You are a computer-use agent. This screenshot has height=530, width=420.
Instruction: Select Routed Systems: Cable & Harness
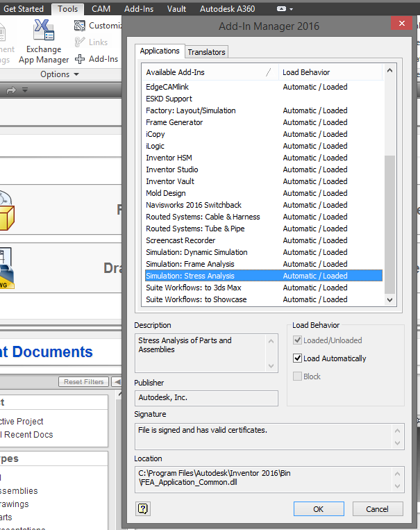point(264,217)
